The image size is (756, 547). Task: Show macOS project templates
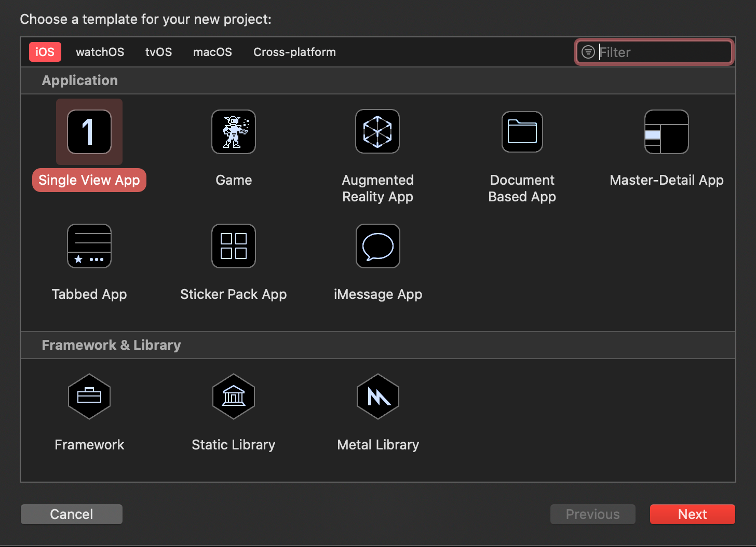[213, 52]
